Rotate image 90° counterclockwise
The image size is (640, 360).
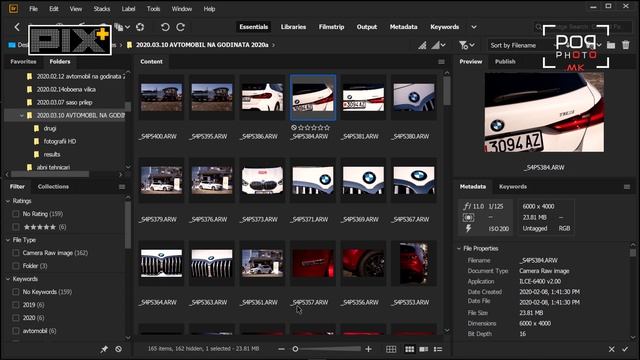165,27
